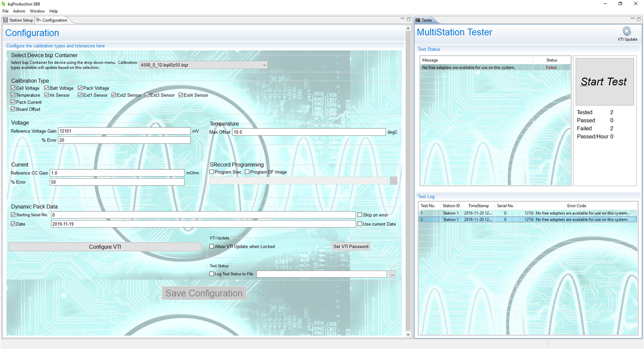Open the File menu

[5, 11]
